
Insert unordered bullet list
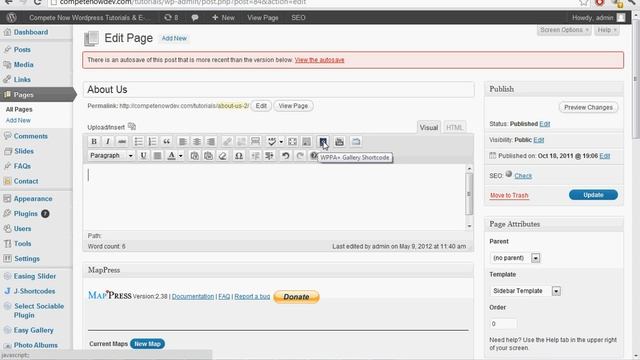click(x=138, y=142)
